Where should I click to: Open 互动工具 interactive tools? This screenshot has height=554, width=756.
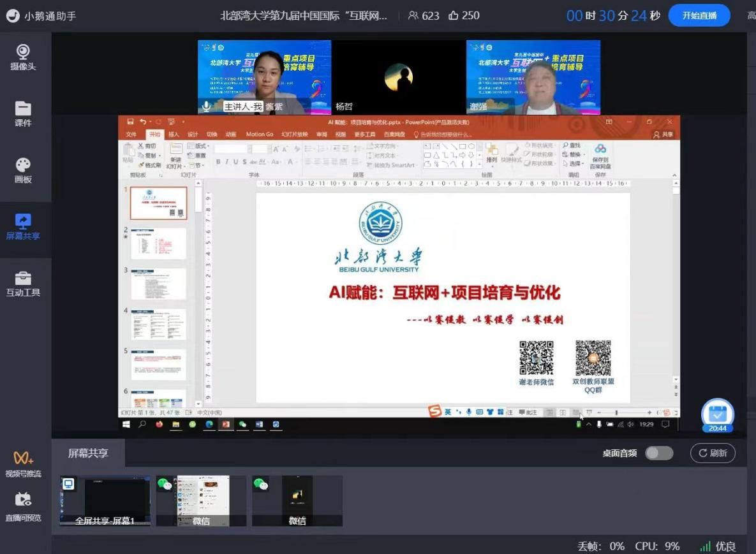click(23, 284)
